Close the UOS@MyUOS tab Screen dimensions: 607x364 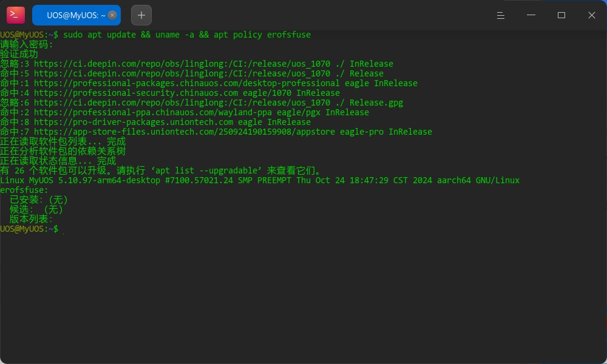tap(112, 15)
